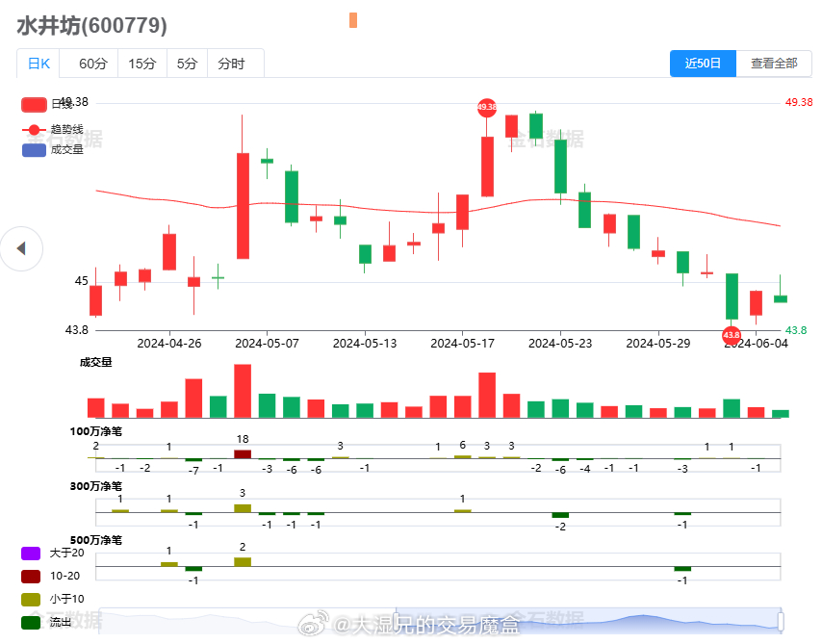Click the 500万净笔 section label

click(96, 540)
